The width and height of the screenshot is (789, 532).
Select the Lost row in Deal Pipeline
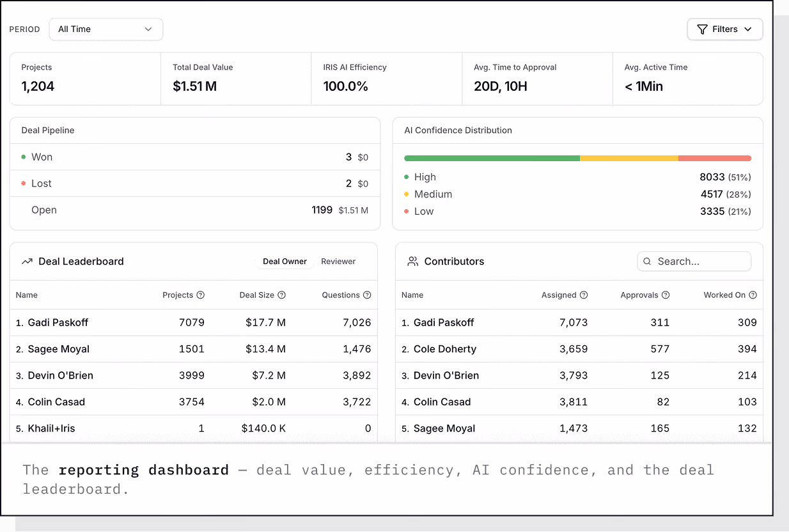195,184
